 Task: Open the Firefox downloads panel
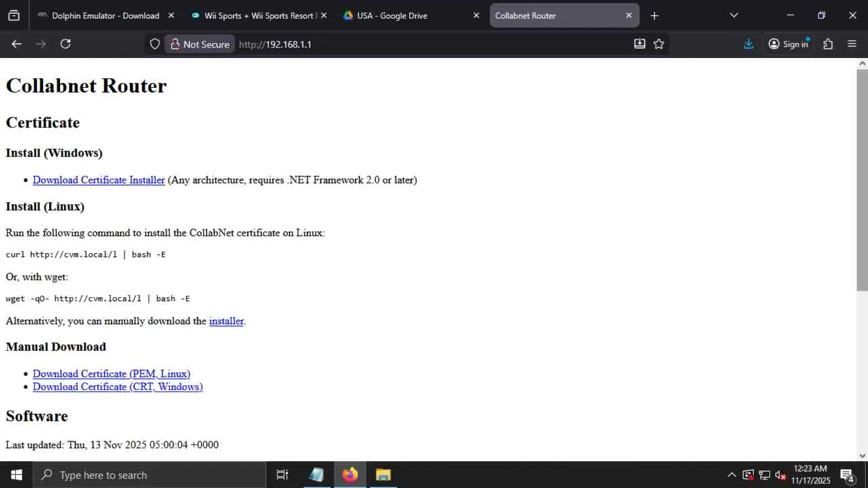pos(749,44)
